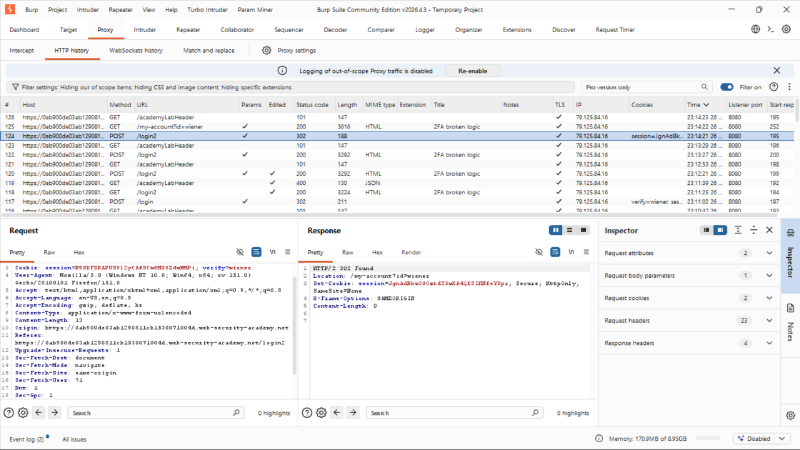Click the Inspector side tab
The image size is (800, 450).
click(x=790, y=257)
